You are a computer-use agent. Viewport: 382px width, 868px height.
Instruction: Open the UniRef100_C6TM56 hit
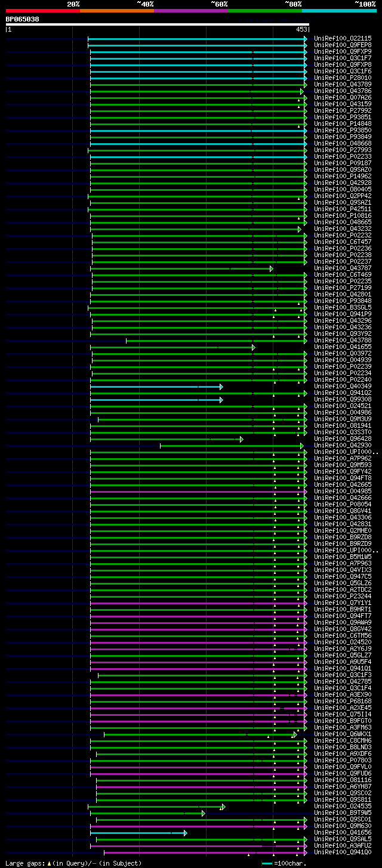click(343, 636)
